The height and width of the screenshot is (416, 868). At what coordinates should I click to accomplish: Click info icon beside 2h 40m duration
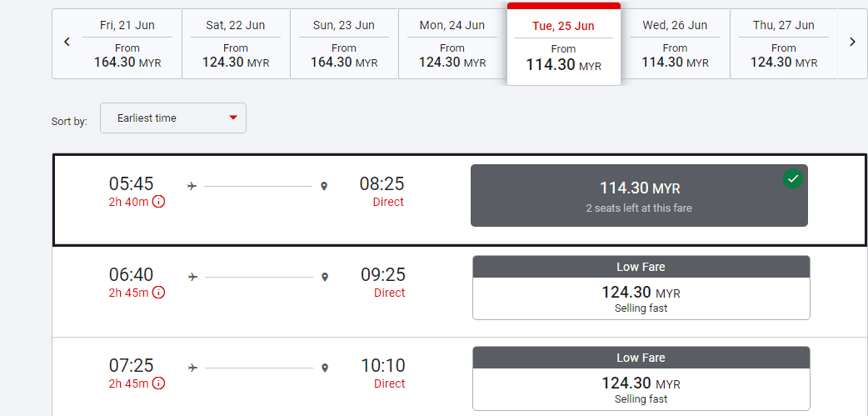pyautogui.click(x=158, y=202)
